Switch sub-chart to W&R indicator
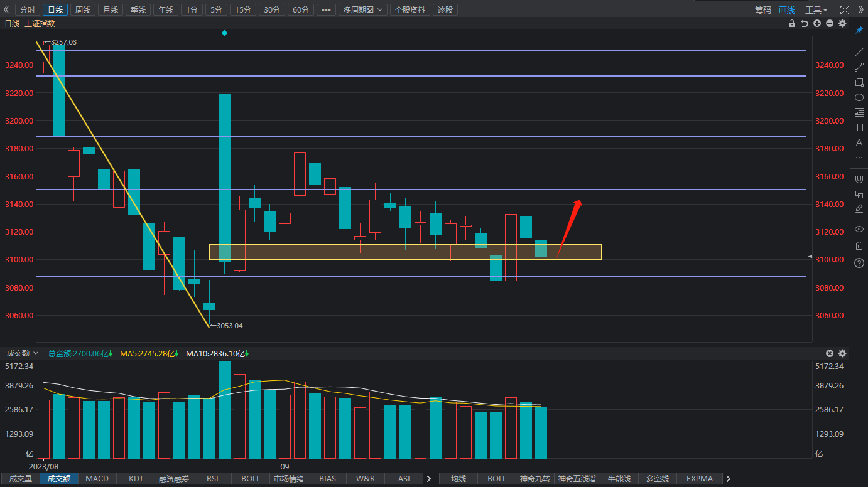This screenshot has width=868, height=487. [x=366, y=479]
